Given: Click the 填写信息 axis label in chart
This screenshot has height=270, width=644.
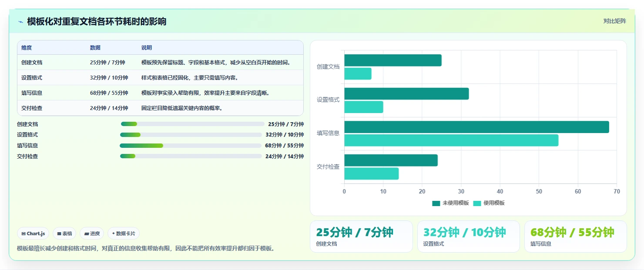Looking at the screenshot, I should click(328, 133).
